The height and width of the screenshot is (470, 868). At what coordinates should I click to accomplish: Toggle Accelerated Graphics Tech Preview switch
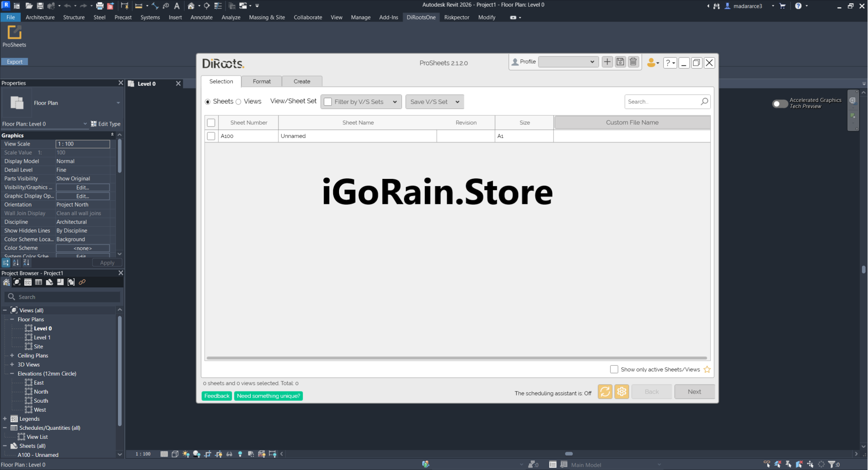coord(780,104)
